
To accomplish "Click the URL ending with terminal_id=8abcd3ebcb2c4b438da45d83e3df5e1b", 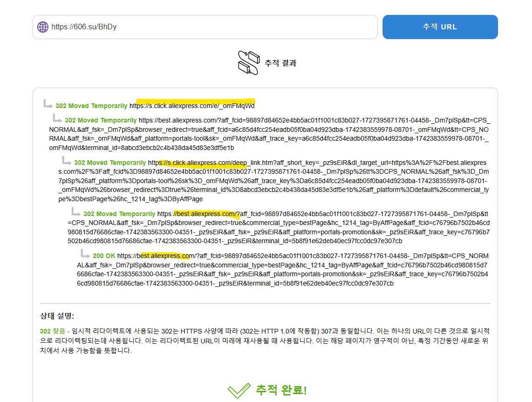I will 269,134.
